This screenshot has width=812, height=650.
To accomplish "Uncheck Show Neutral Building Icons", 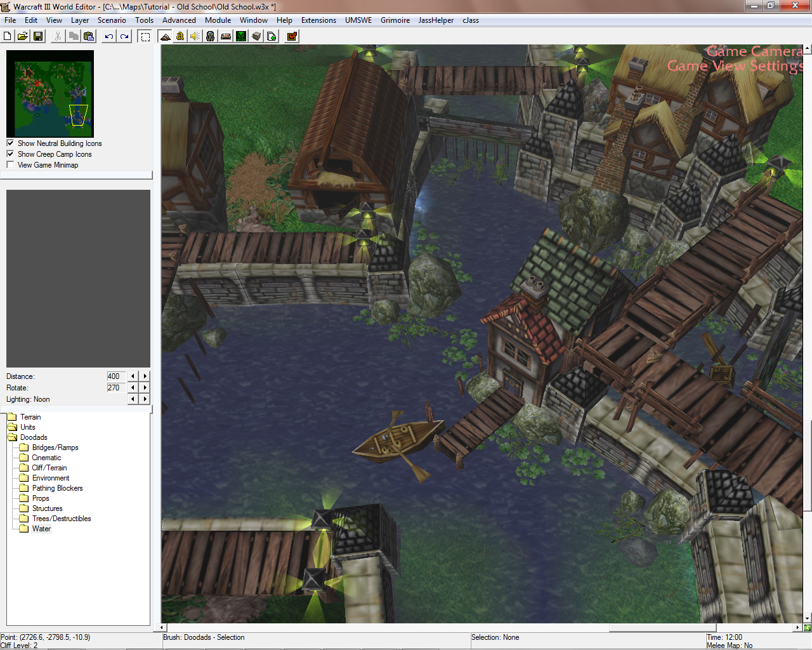I will click(x=10, y=143).
